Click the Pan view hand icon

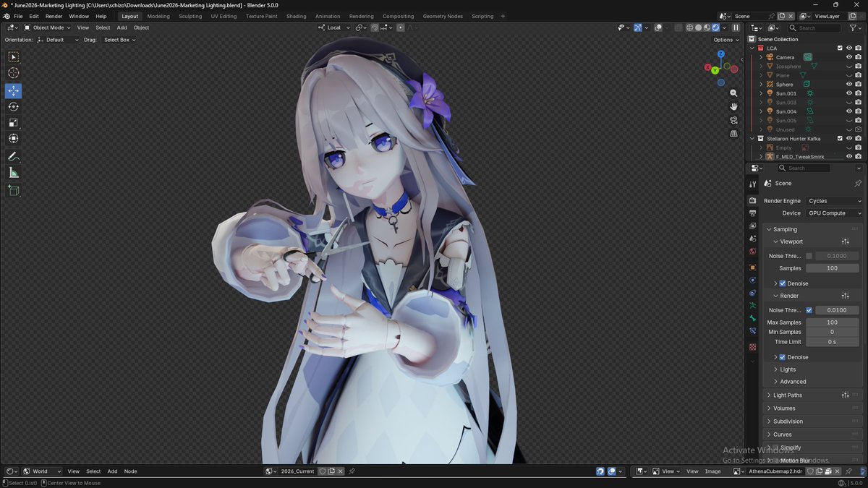pyautogui.click(x=733, y=107)
